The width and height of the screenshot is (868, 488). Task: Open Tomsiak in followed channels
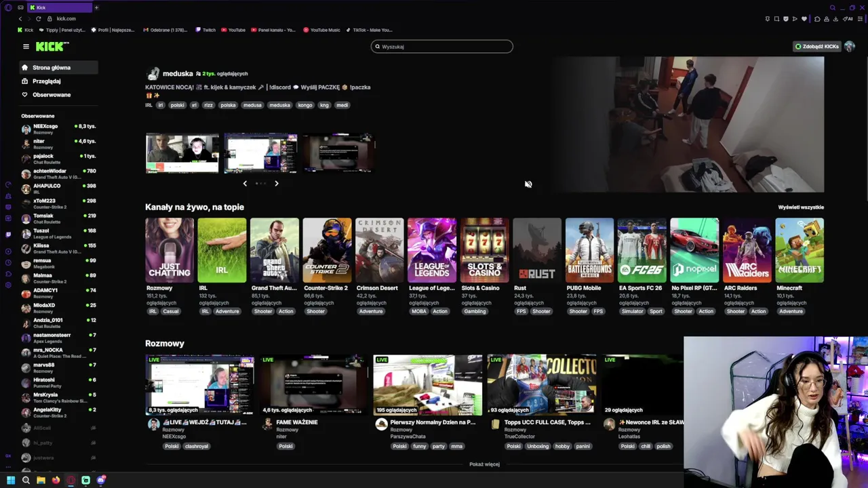pos(59,218)
